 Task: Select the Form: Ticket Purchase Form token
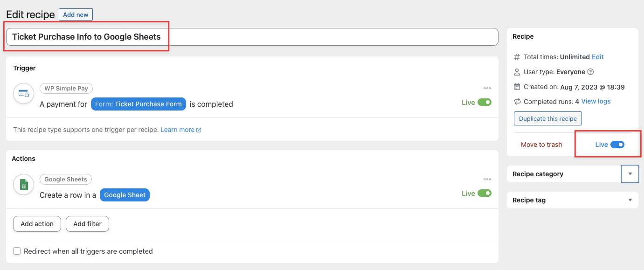point(138,104)
